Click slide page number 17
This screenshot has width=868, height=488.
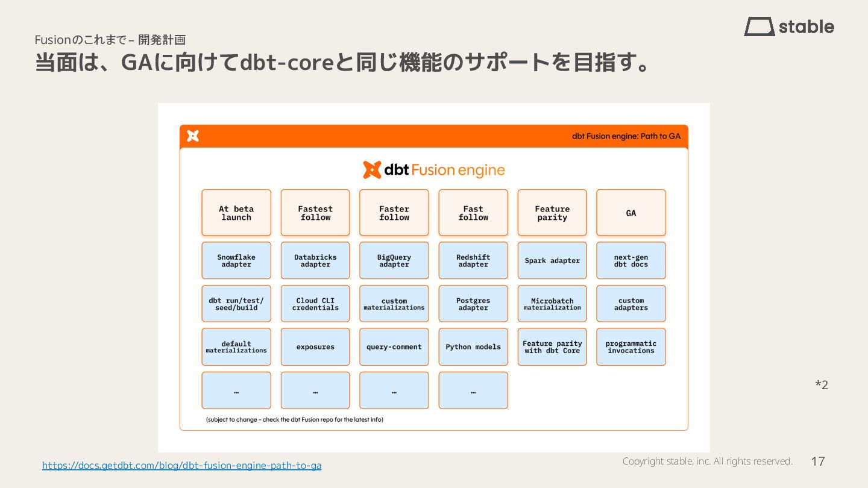coord(818,461)
